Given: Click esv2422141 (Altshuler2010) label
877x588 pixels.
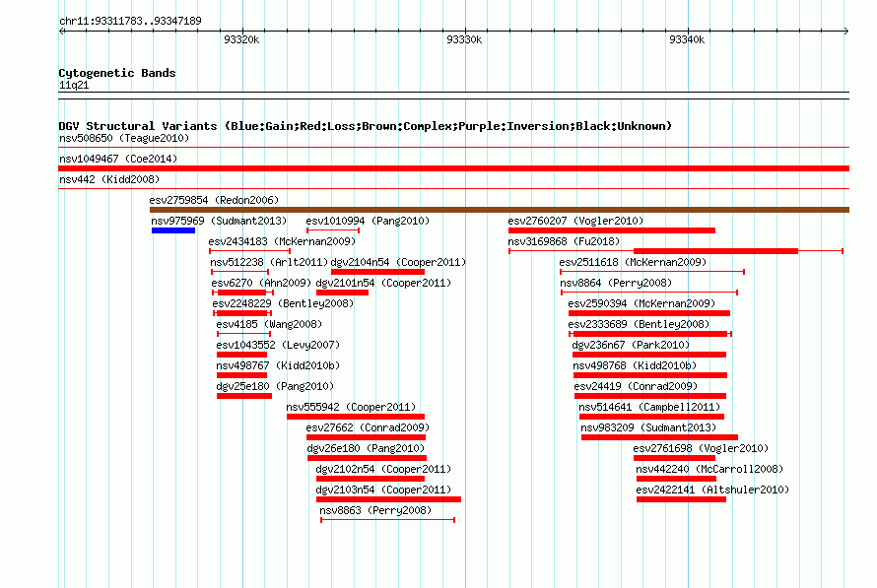Looking at the screenshot, I should pyautogui.click(x=712, y=490).
